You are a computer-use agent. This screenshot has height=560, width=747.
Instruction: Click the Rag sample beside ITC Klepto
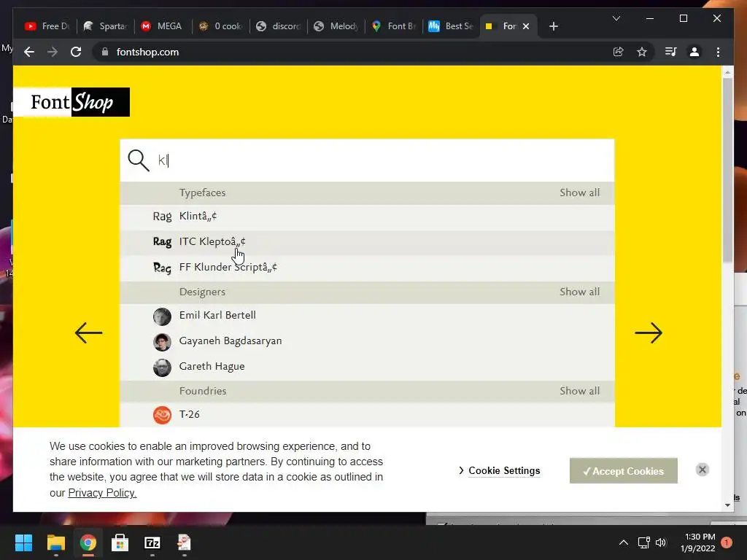(162, 242)
